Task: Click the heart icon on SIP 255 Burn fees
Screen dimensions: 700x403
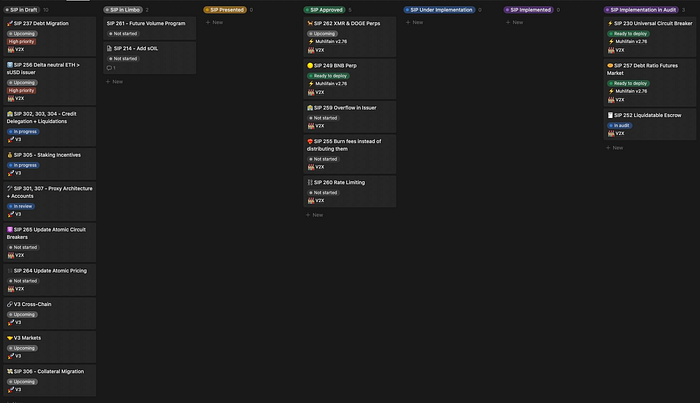Action: 310,141
